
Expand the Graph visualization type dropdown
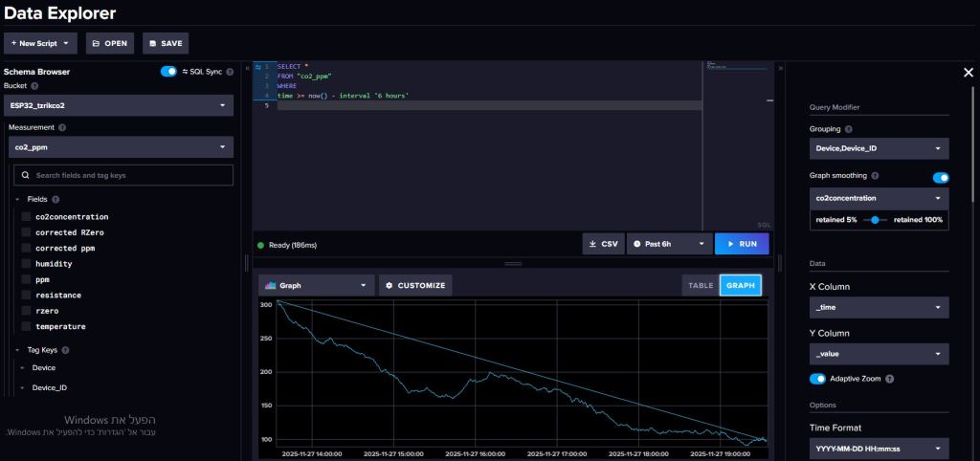pos(316,285)
